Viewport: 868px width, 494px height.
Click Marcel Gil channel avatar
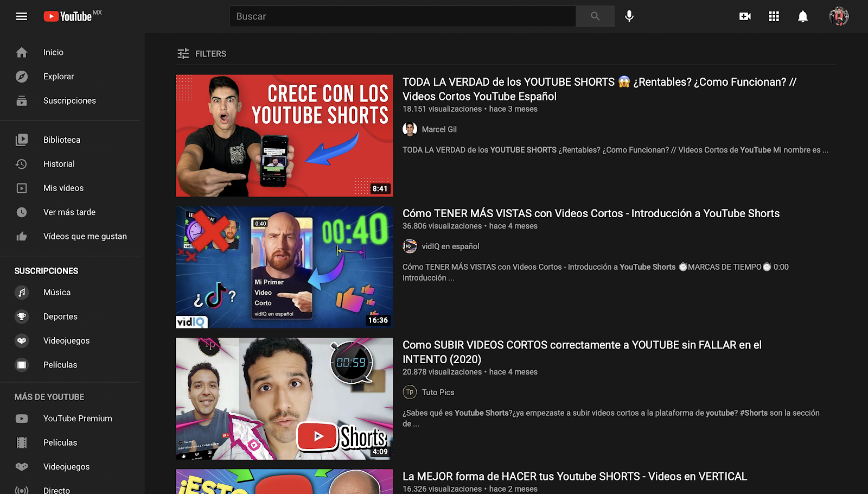[410, 129]
